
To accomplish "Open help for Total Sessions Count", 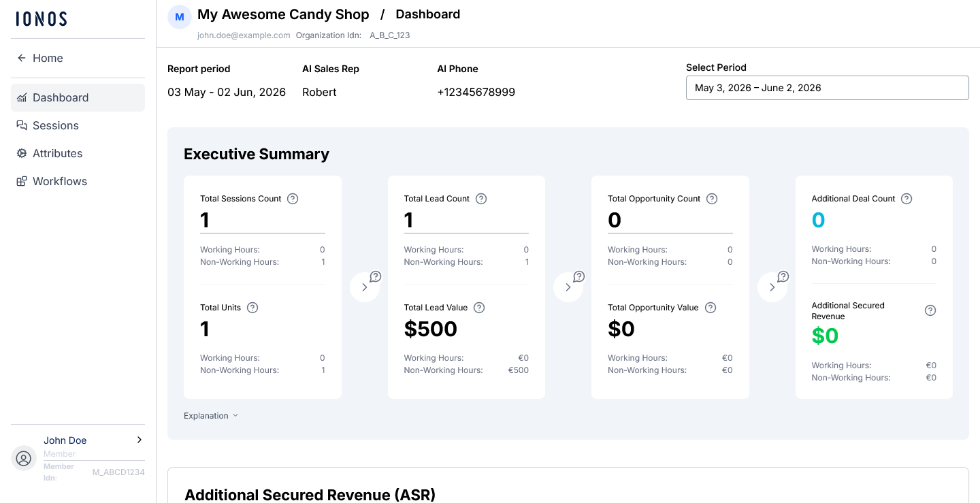I will (293, 199).
